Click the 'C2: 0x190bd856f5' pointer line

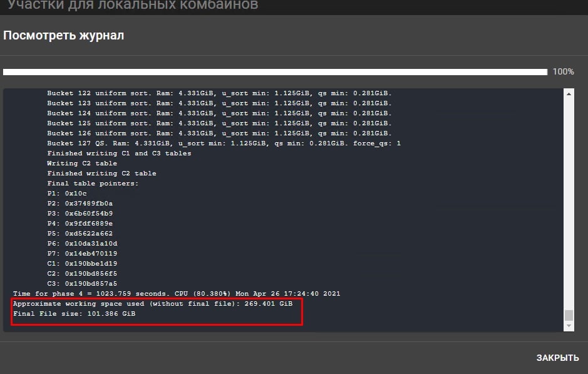pos(82,274)
